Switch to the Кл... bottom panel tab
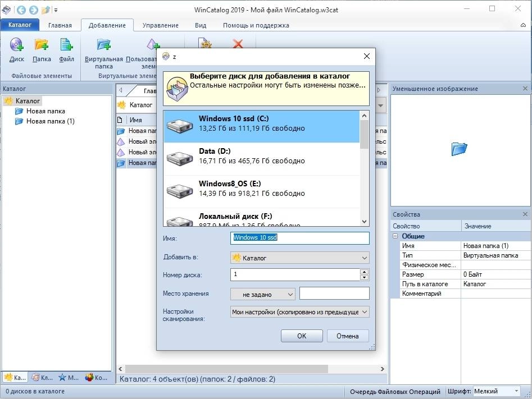532x399 pixels. click(x=42, y=377)
